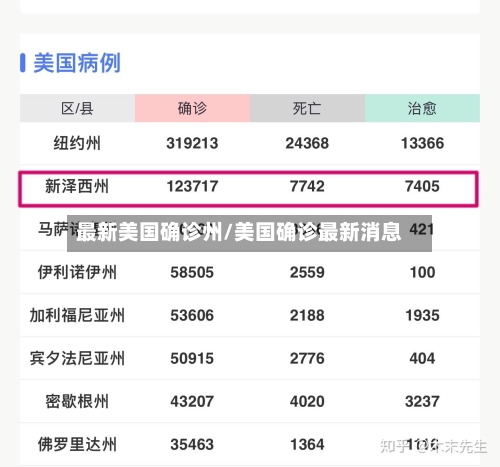500x467 pixels.
Task: Click the 密歇根州 row name
Action: point(77,401)
